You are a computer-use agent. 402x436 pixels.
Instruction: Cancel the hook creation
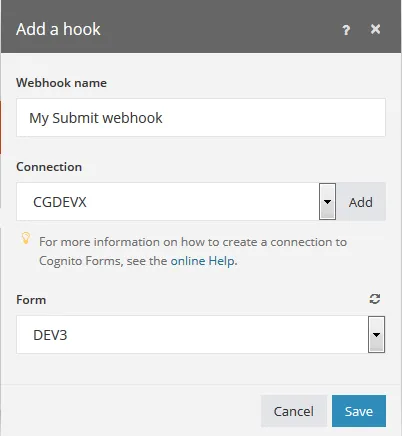pyautogui.click(x=294, y=411)
